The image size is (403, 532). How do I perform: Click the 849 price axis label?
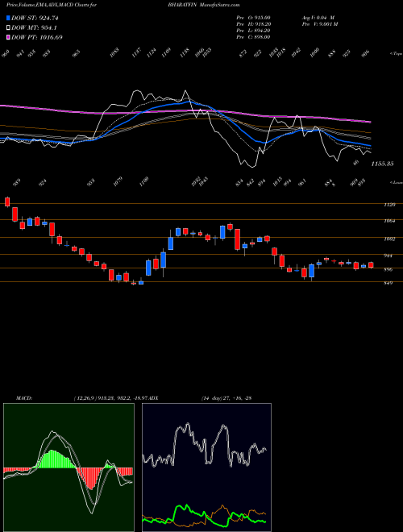click(x=388, y=283)
